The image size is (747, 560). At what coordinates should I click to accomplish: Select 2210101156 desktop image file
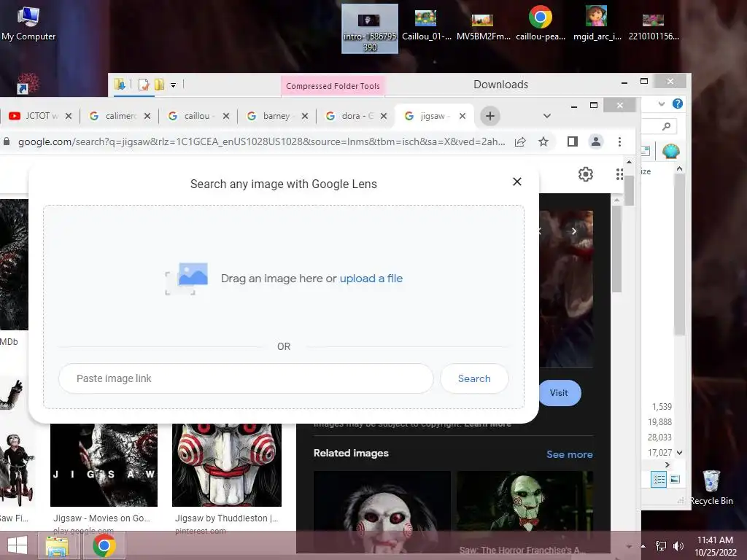653,26
